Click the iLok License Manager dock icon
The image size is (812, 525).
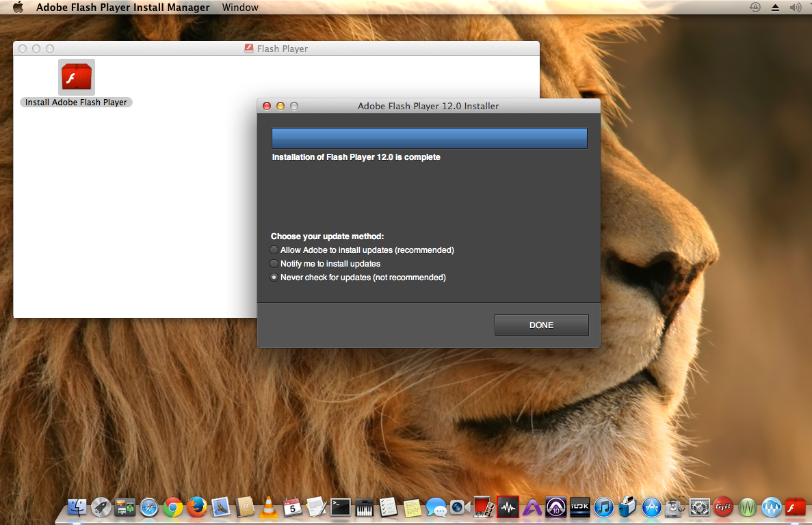point(579,507)
